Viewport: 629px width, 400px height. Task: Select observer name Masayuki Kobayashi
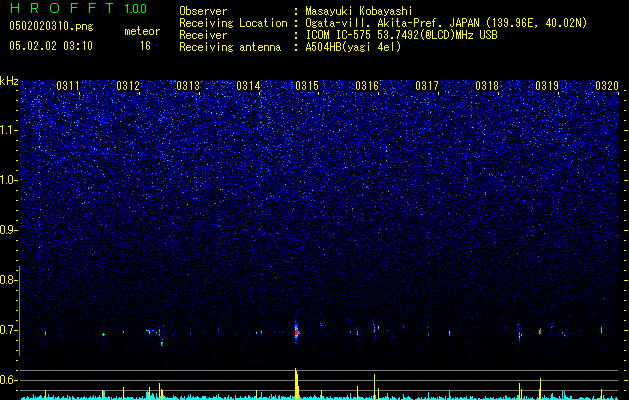pyautogui.click(x=359, y=11)
